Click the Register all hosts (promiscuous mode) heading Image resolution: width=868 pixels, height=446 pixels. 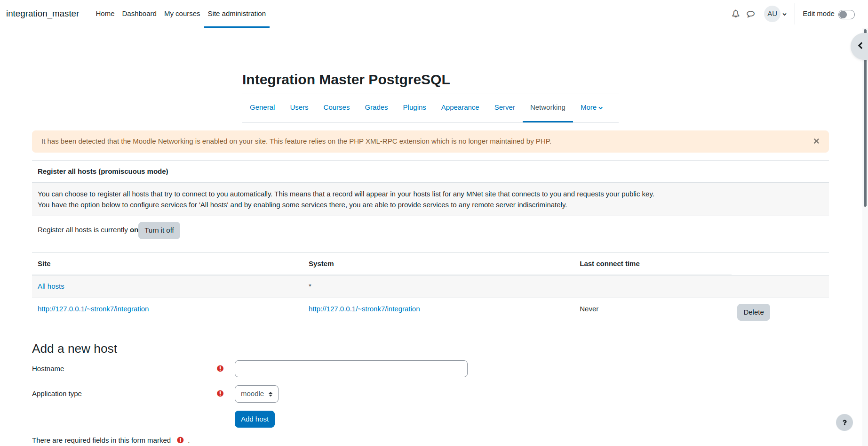103,171
